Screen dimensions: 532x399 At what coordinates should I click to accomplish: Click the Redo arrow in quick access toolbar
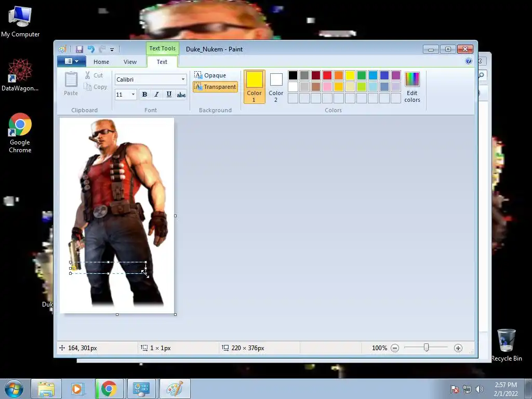(x=102, y=49)
